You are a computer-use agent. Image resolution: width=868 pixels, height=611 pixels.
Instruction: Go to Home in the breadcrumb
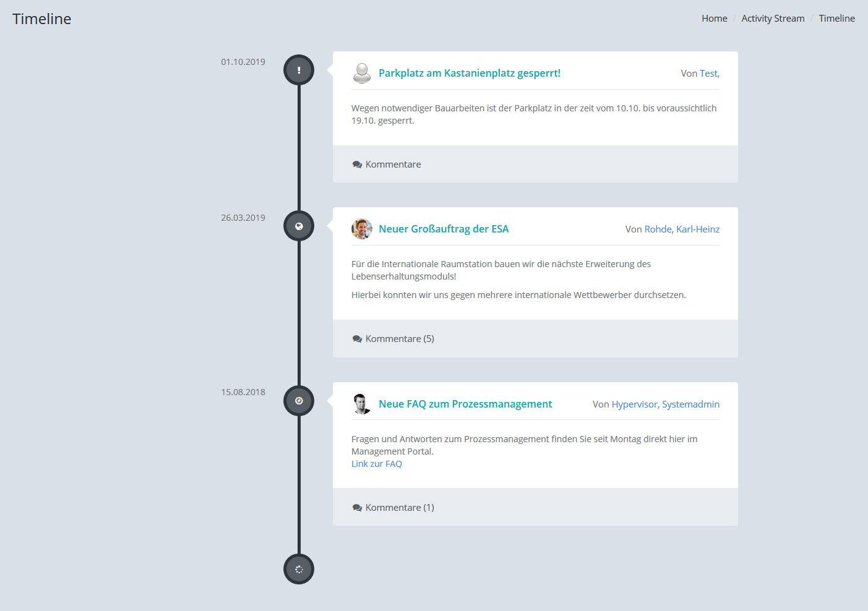pyautogui.click(x=714, y=19)
